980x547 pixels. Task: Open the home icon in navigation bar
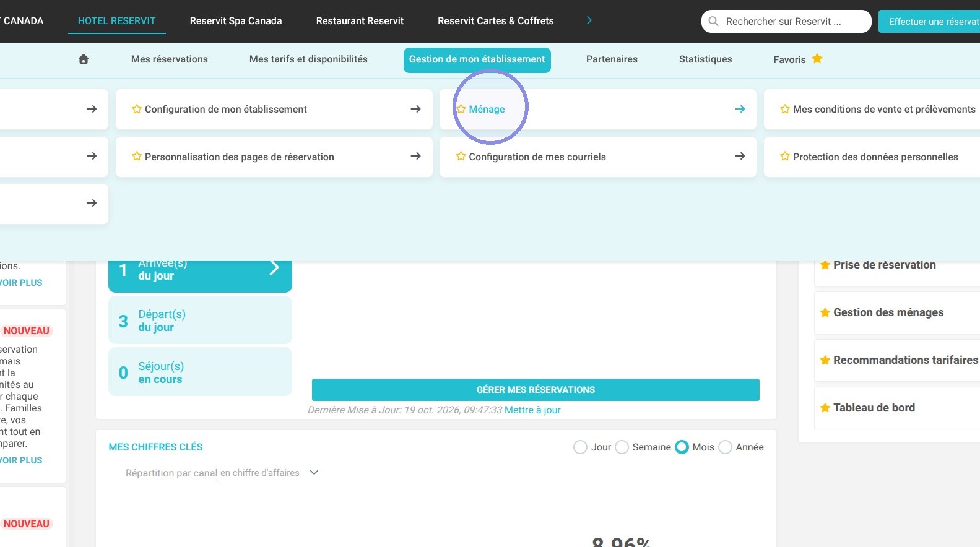pos(84,59)
